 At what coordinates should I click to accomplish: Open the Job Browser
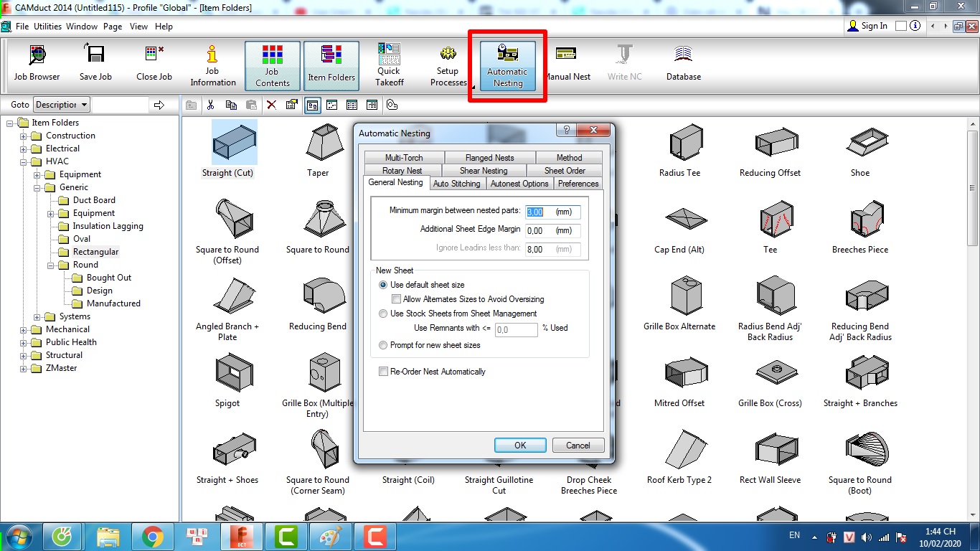tap(37, 65)
